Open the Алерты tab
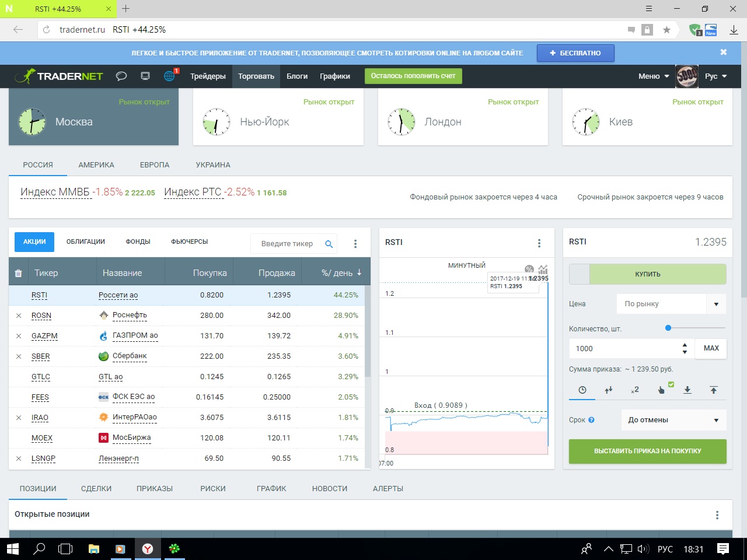 tap(388, 489)
